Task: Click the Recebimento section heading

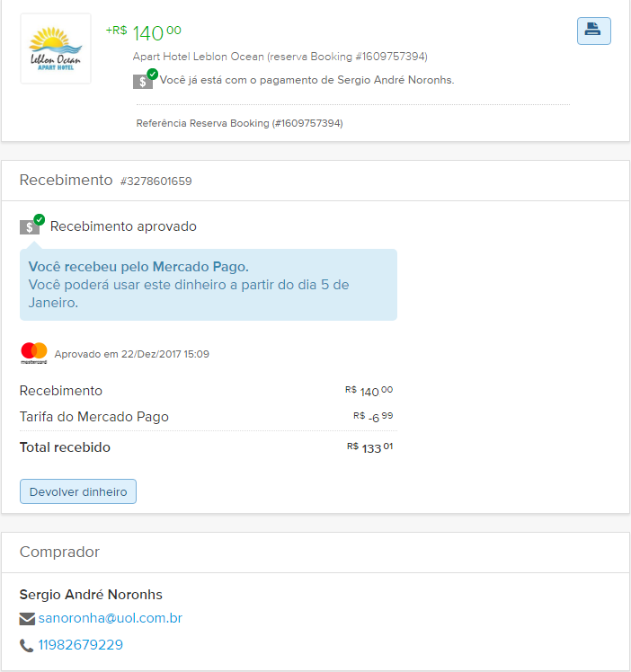Action: click(66, 180)
